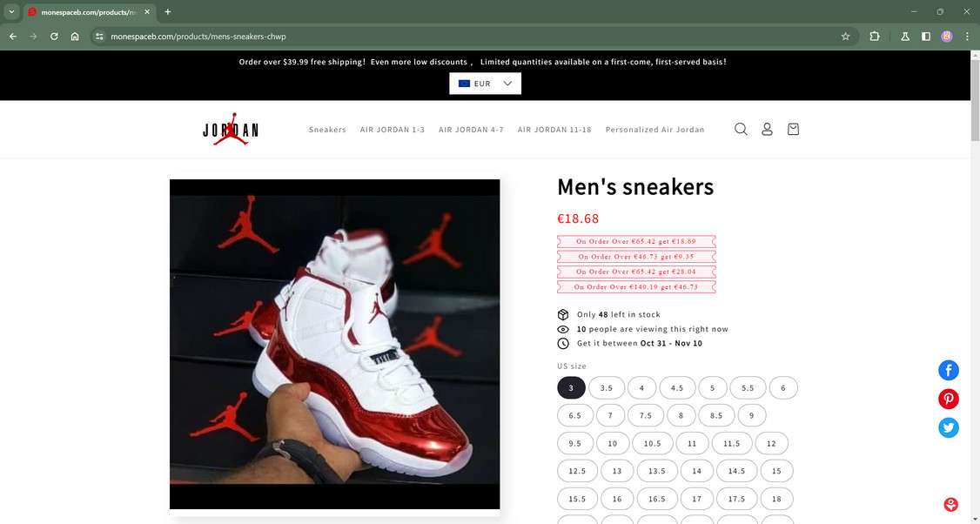
Task: Open the EUR currency selector
Action: [x=485, y=84]
